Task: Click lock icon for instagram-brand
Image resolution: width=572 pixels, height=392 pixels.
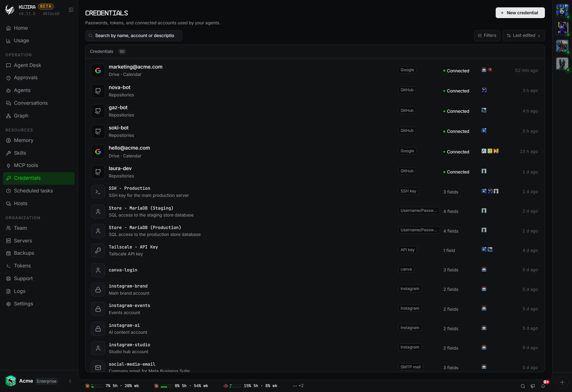Action: [98, 290]
